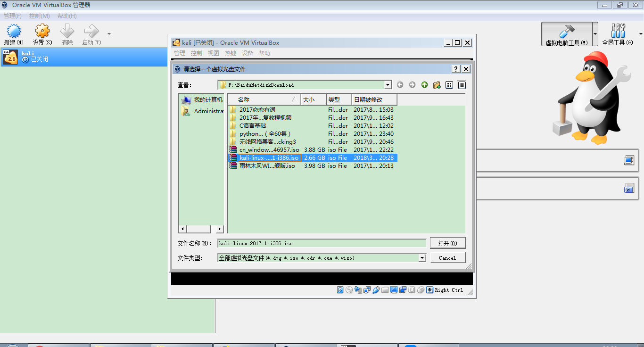Sort by 日期被修改 column header
Viewport: 644px width, 347px height.
pos(375,99)
